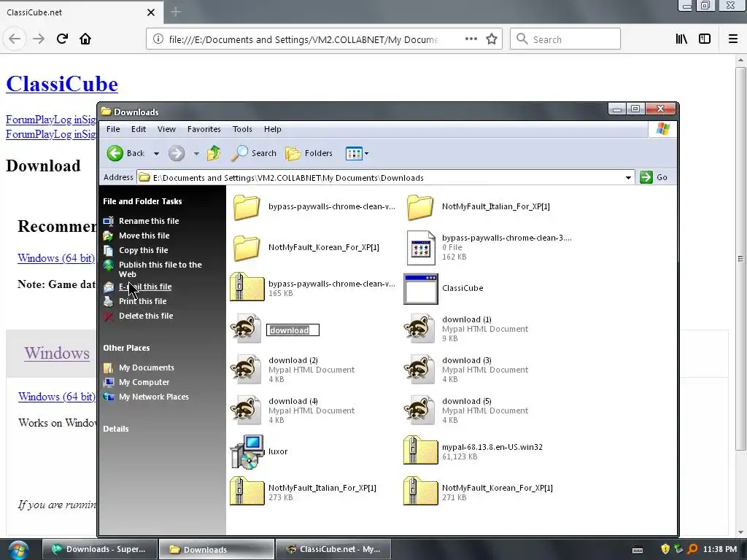Open the File menu in Explorer

point(113,129)
